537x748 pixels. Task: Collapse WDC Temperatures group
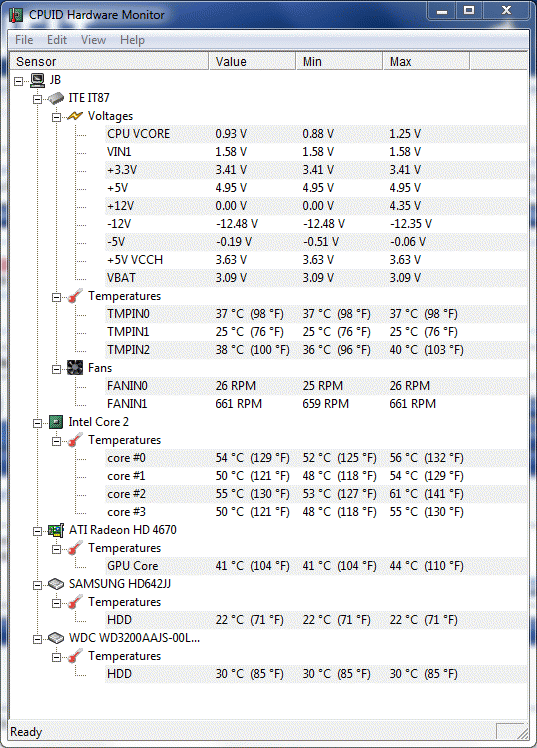(56, 657)
